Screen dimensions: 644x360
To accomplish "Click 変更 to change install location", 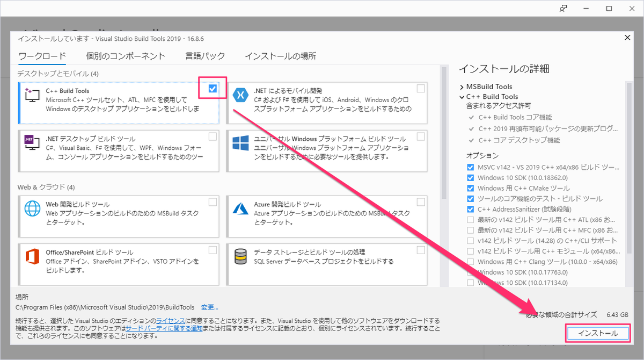I will (209, 307).
